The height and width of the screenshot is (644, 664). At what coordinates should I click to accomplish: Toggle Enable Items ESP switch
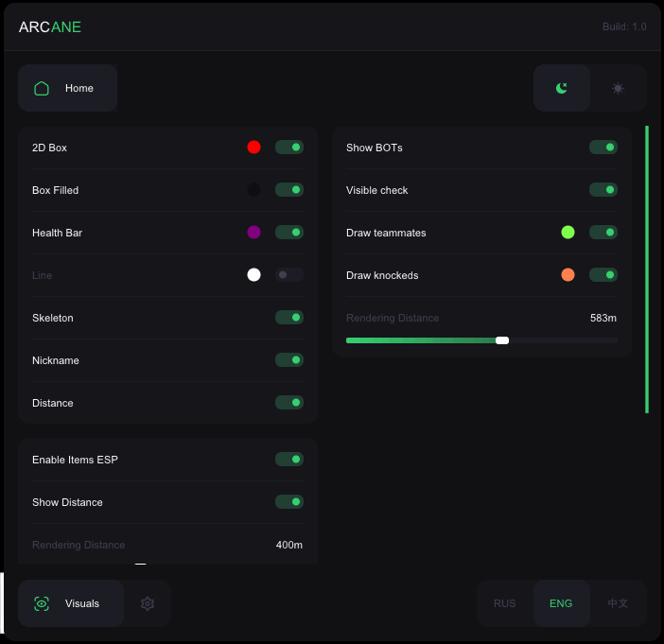[x=289, y=460]
